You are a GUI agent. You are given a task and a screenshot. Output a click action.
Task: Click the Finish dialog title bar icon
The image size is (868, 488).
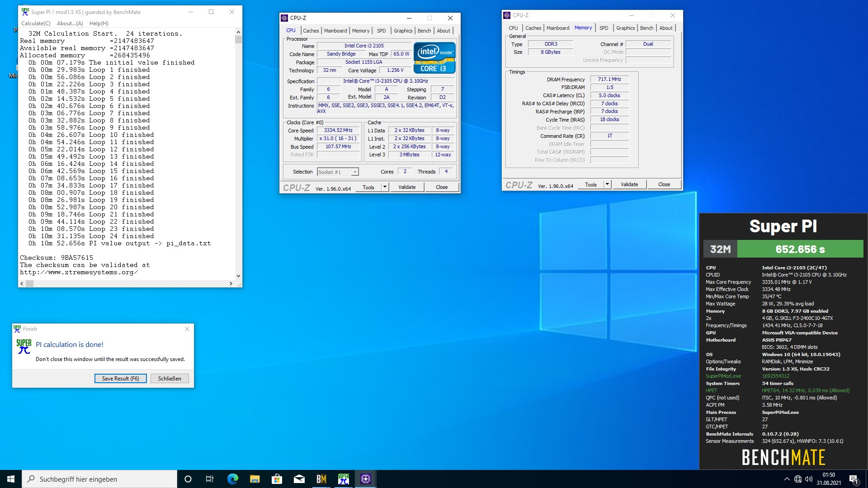[17, 329]
